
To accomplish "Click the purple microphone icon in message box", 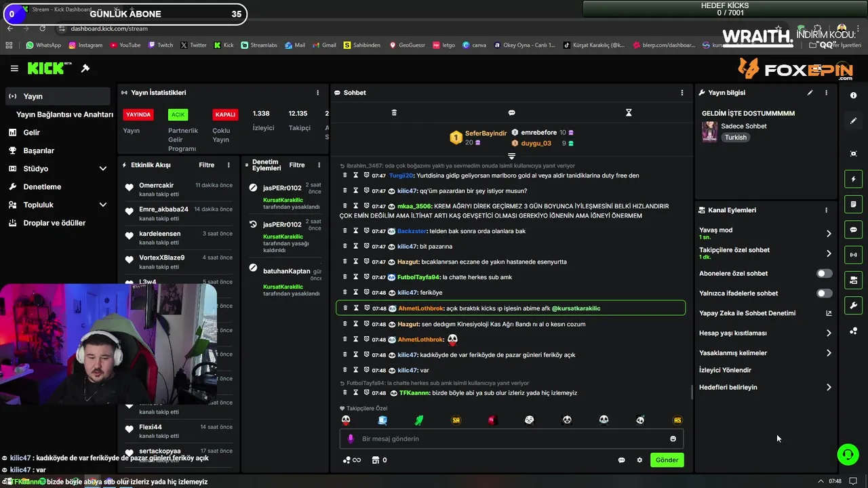I will 351,439.
